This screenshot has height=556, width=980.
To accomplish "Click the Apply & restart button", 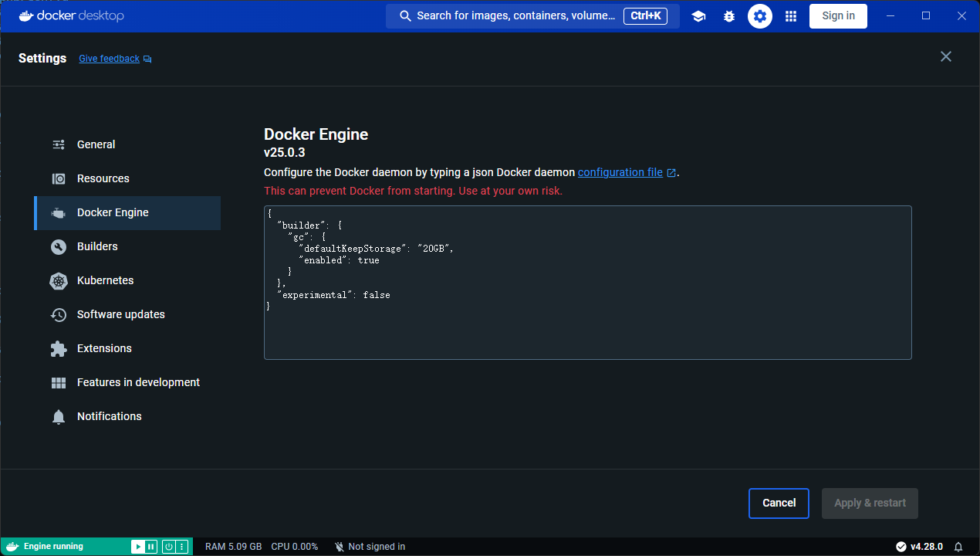I will coord(870,503).
